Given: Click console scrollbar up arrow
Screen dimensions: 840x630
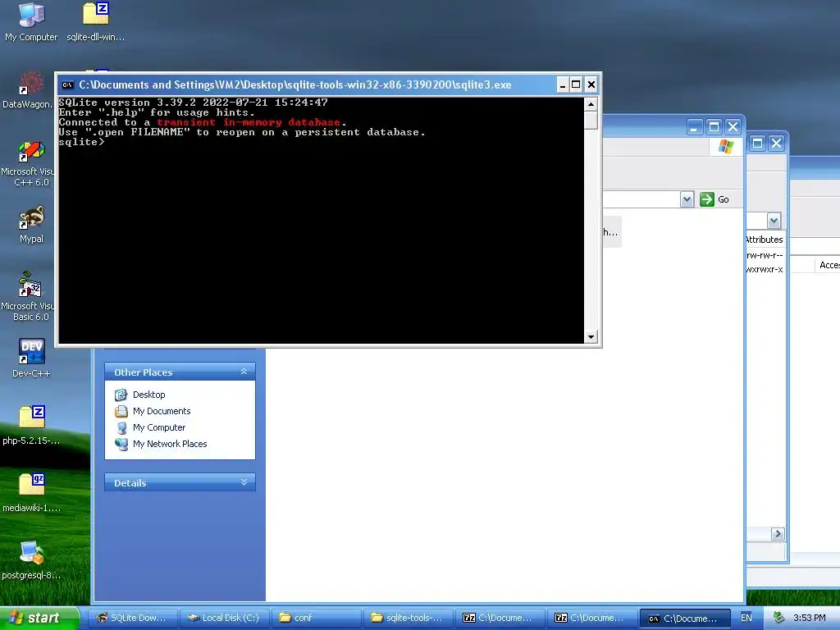Looking at the screenshot, I should coord(591,104).
